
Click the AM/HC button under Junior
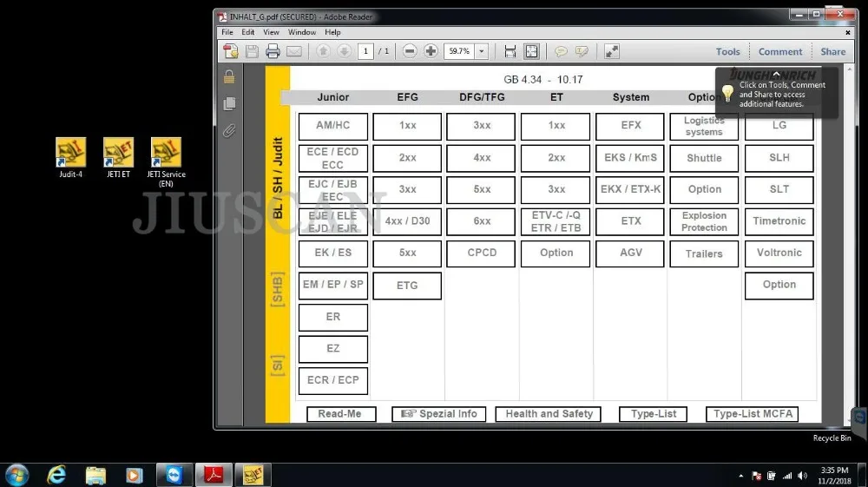coord(333,126)
